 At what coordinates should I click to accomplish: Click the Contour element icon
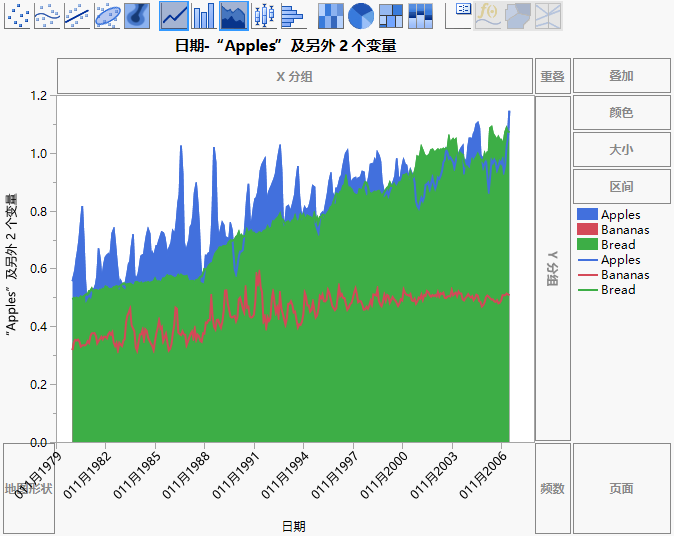[137, 14]
